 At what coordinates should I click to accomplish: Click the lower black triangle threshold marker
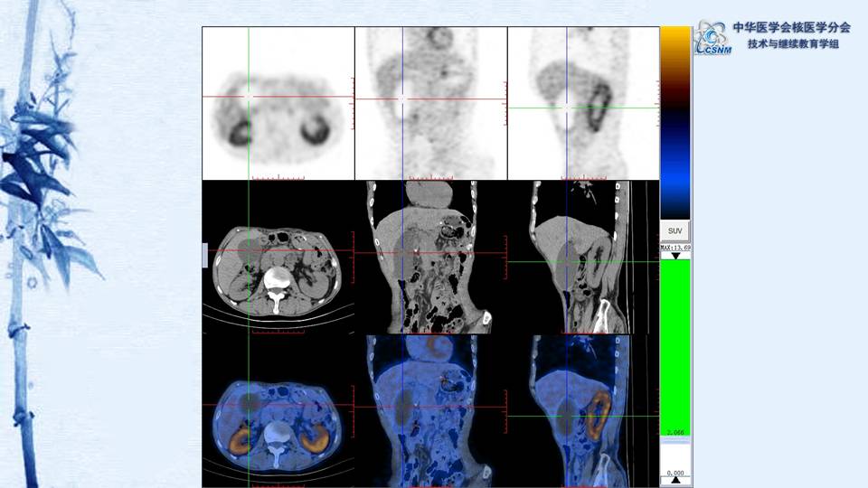675,480
